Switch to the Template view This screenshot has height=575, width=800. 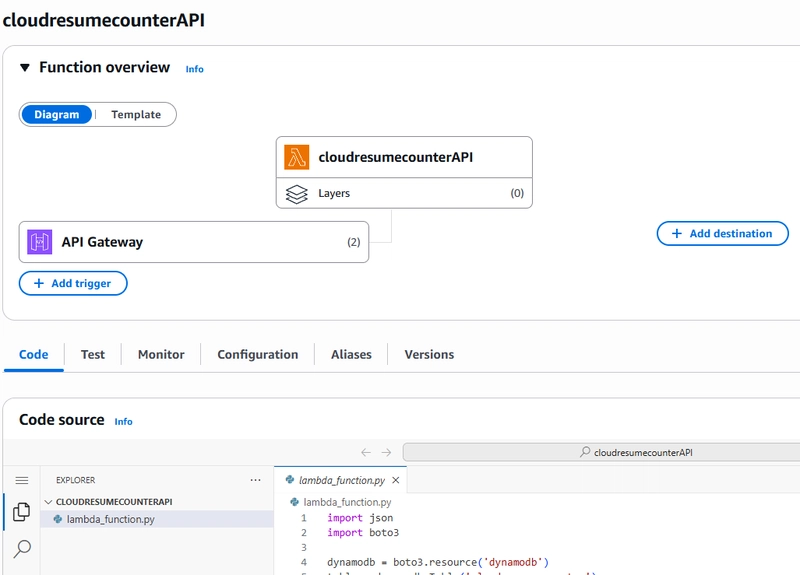136,114
